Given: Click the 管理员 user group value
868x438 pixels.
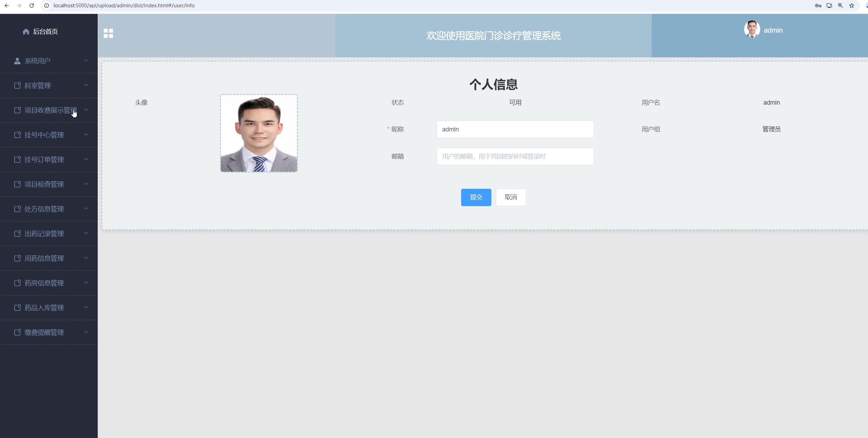Looking at the screenshot, I should 772,129.
